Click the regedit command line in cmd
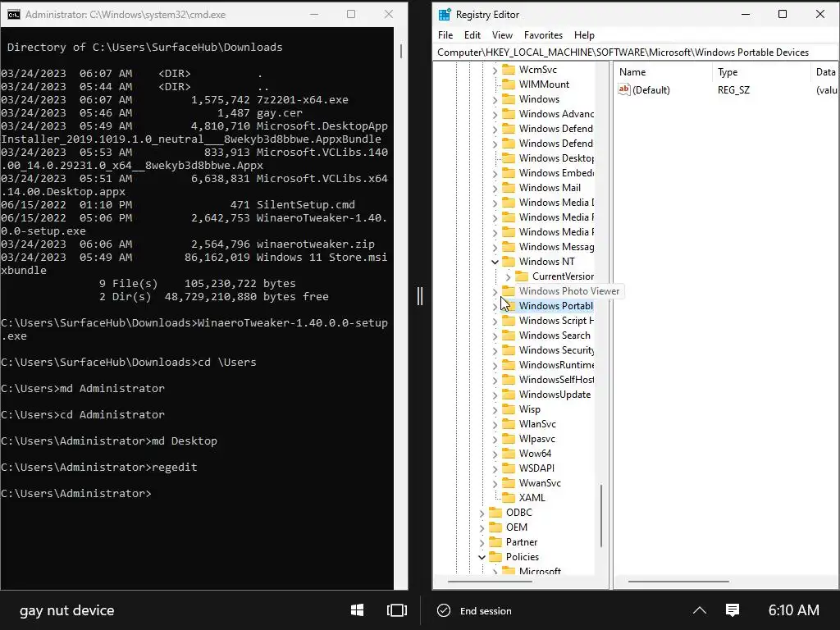The height and width of the screenshot is (630, 840). 99,467
